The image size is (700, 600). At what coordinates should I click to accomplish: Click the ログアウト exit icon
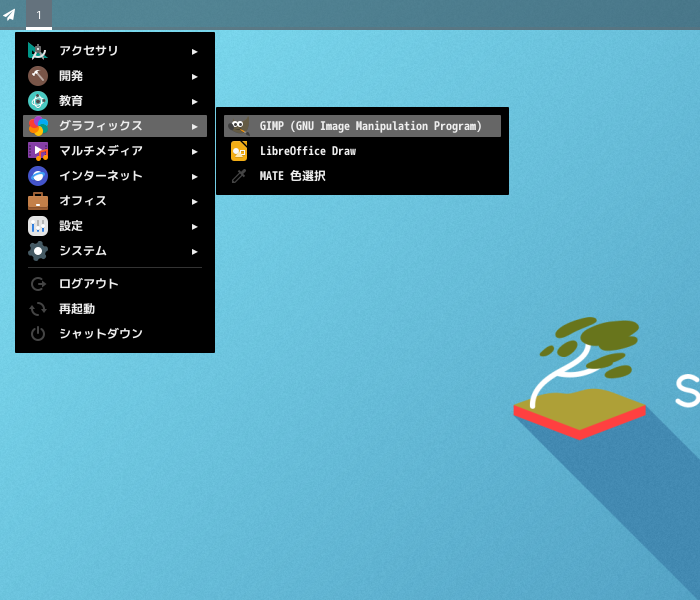pos(38,284)
